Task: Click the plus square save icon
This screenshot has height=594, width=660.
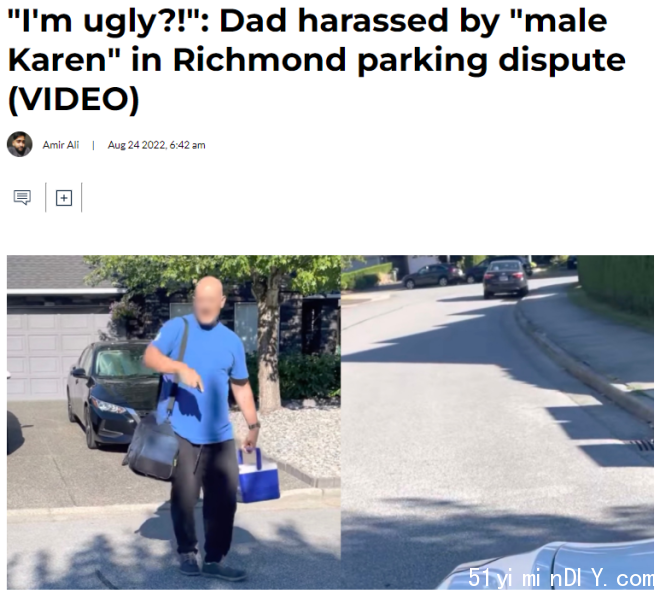Action: coord(64,198)
